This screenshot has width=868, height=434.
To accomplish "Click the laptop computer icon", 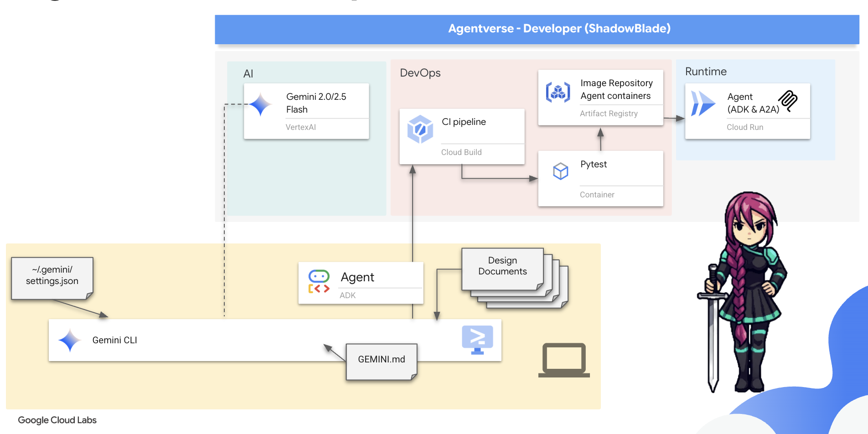I will [564, 360].
